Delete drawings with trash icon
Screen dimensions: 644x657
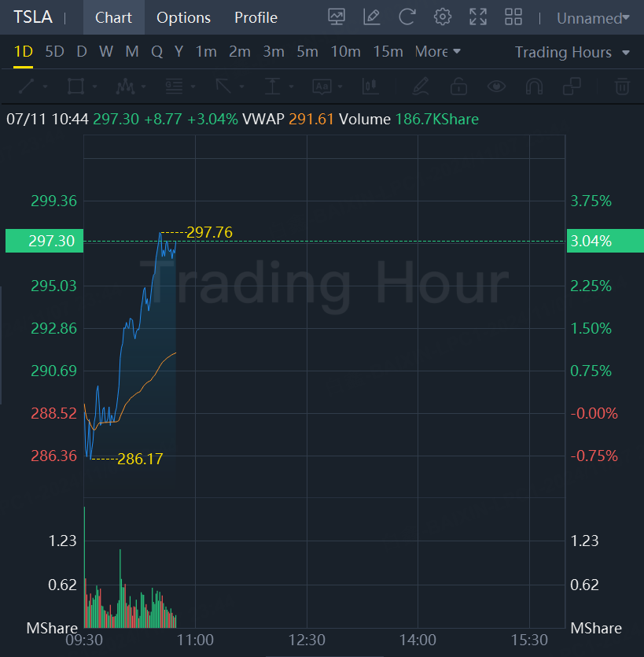(622, 86)
